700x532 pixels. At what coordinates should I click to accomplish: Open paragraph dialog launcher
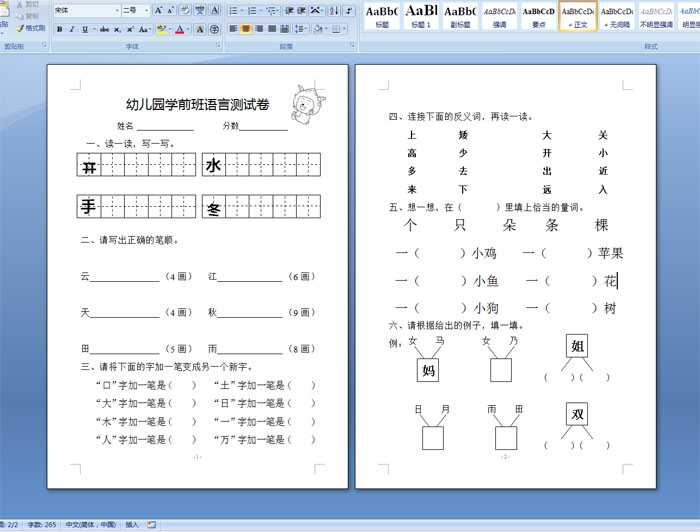pyautogui.click(x=353, y=46)
